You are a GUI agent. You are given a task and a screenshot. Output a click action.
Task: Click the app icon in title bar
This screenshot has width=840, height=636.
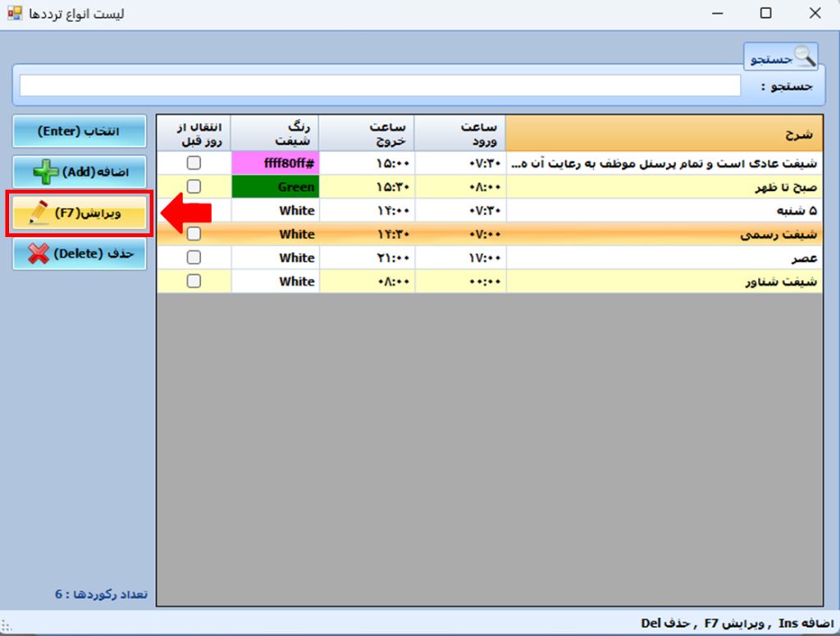pyautogui.click(x=14, y=13)
